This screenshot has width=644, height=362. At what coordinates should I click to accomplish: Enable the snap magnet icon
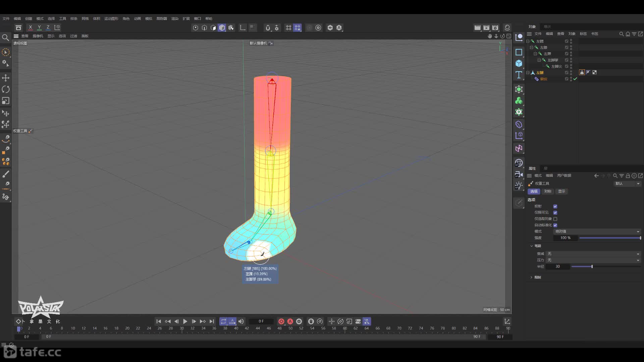click(x=268, y=28)
